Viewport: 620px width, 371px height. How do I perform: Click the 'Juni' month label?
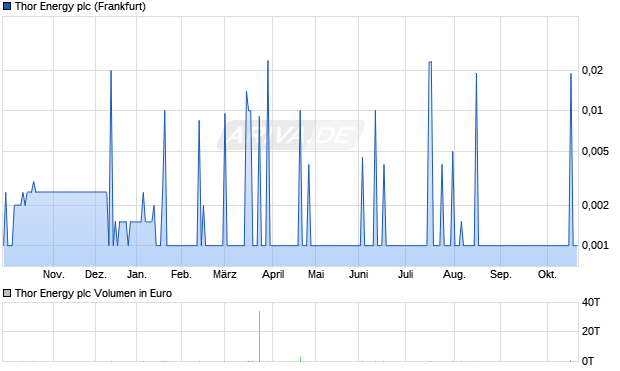pyautogui.click(x=358, y=274)
